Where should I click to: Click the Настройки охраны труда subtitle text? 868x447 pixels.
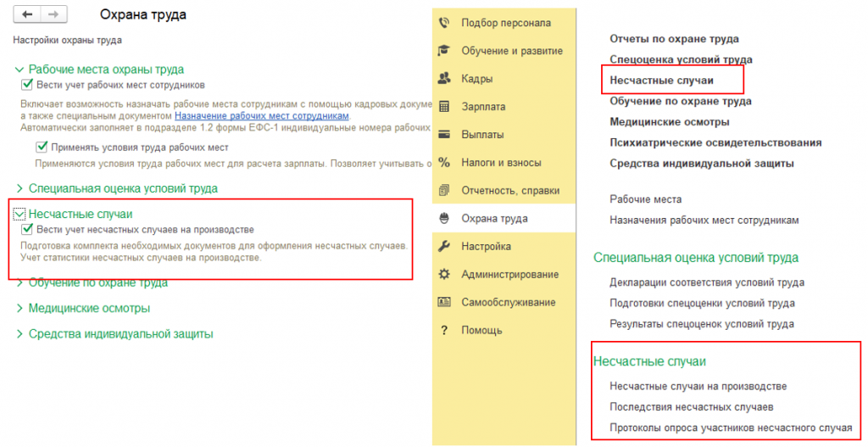[x=67, y=40]
